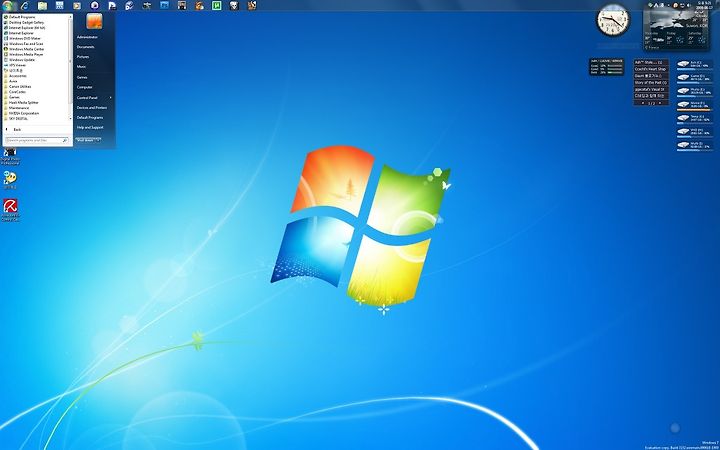Launch Windows Media Player
The image size is (720, 450).
point(26,54)
